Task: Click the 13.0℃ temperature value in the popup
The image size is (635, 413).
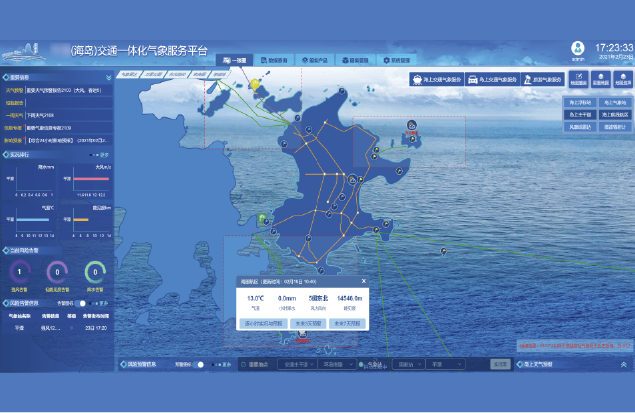Action: (256, 298)
